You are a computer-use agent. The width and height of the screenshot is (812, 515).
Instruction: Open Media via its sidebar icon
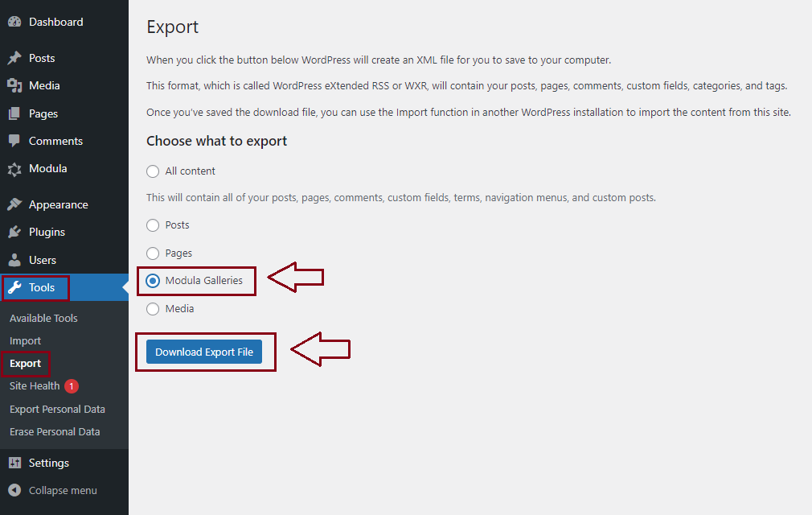coord(14,85)
